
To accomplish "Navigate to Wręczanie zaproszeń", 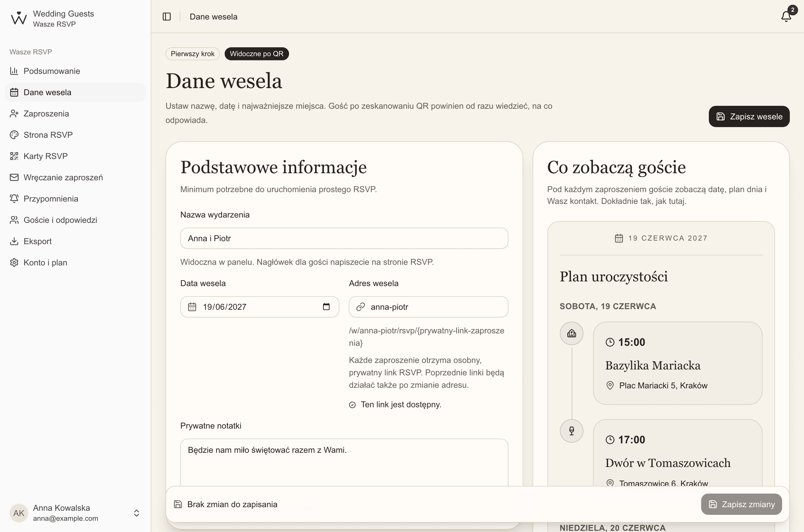I will 75,177.
